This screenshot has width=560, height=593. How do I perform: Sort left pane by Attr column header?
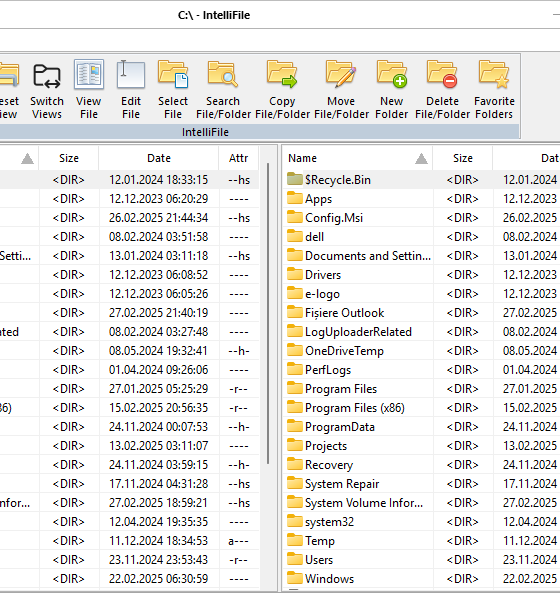pyautogui.click(x=238, y=158)
